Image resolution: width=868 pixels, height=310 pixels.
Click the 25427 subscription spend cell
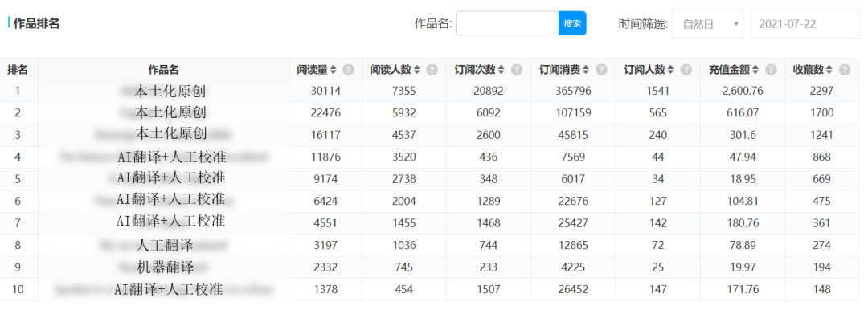point(573,223)
